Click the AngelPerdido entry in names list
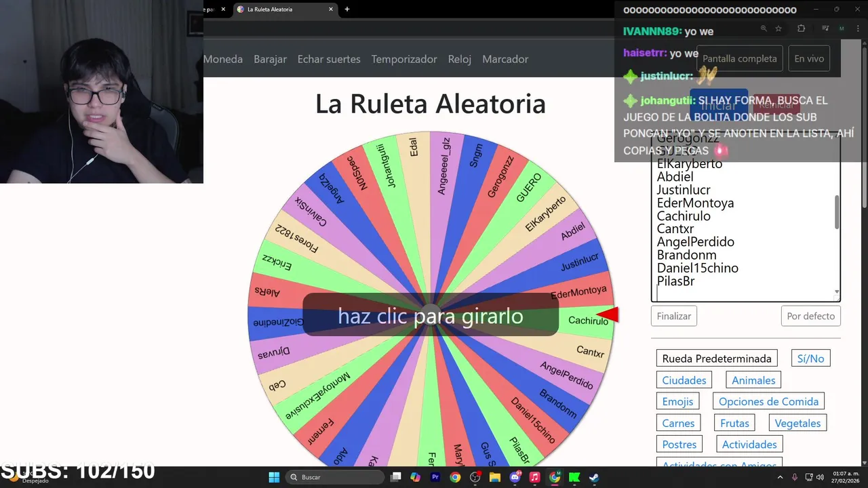Screen dimensions: 868x488 tap(696, 241)
